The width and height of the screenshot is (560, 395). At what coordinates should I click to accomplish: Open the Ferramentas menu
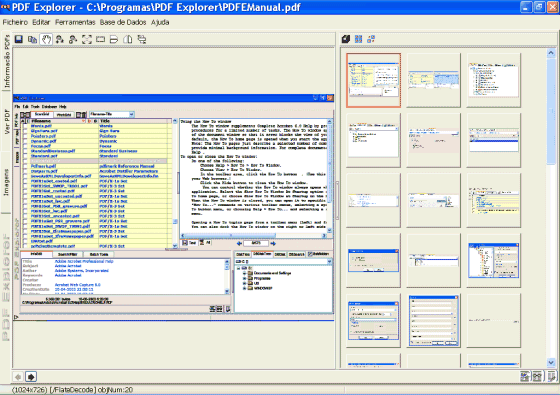(x=75, y=22)
